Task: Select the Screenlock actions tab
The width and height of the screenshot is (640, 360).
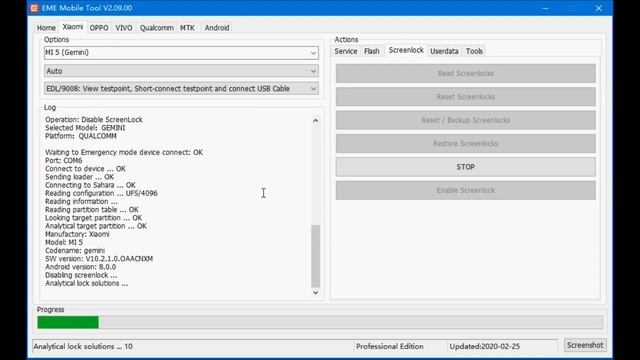Action: [406, 50]
